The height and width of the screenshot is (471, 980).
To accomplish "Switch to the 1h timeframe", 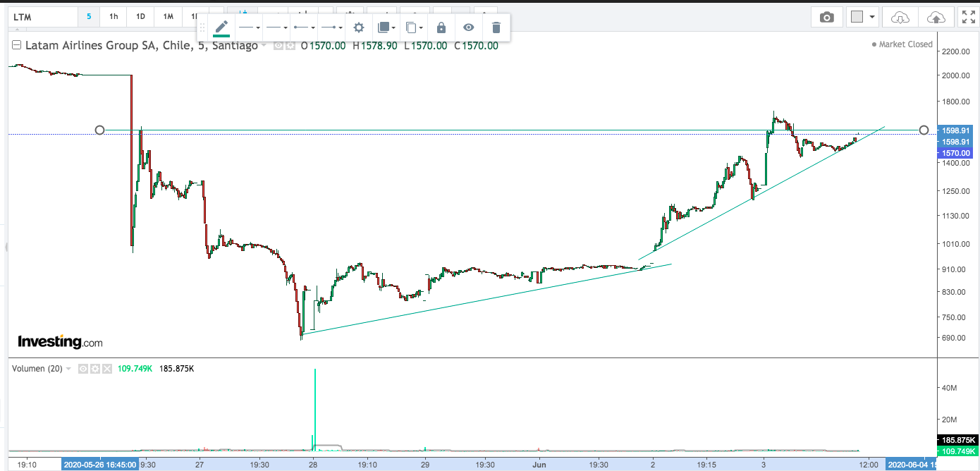I will point(114,16).
